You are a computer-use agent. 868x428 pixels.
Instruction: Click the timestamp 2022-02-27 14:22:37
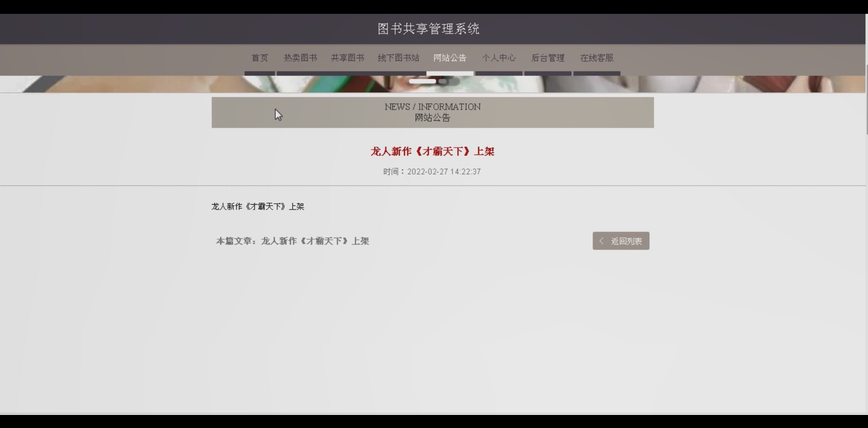click(444, 172)
